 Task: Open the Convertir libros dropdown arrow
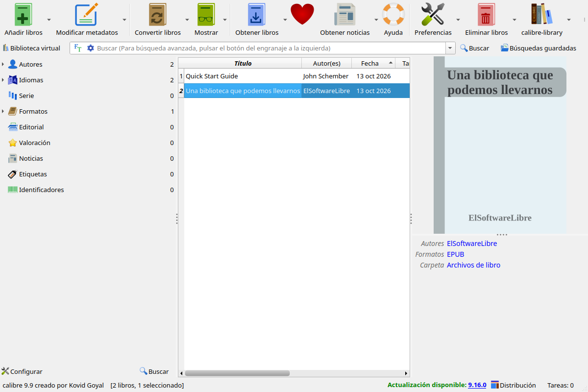tap(187, 20)
